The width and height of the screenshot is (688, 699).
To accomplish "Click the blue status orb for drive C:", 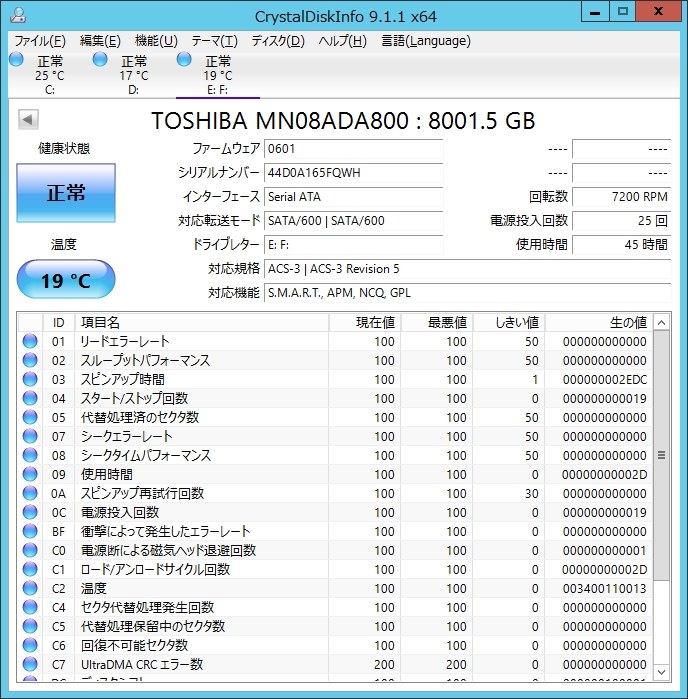I will [x=16, y=59].
